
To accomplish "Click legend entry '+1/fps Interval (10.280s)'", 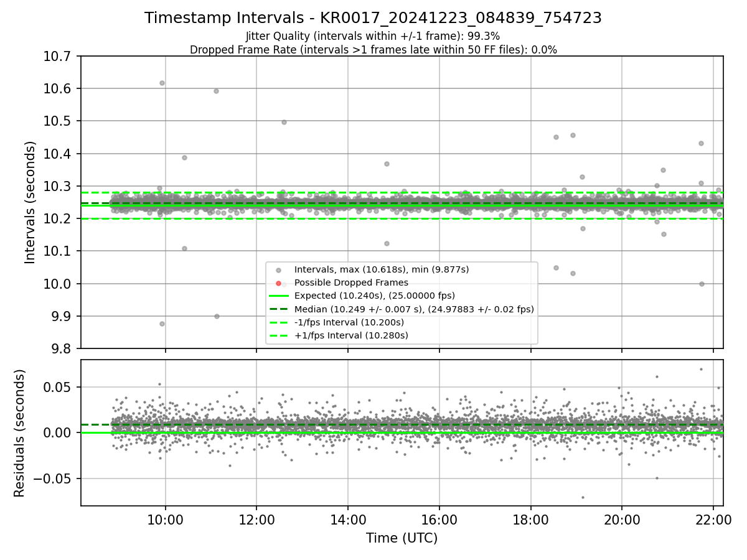I will [351, 335].
